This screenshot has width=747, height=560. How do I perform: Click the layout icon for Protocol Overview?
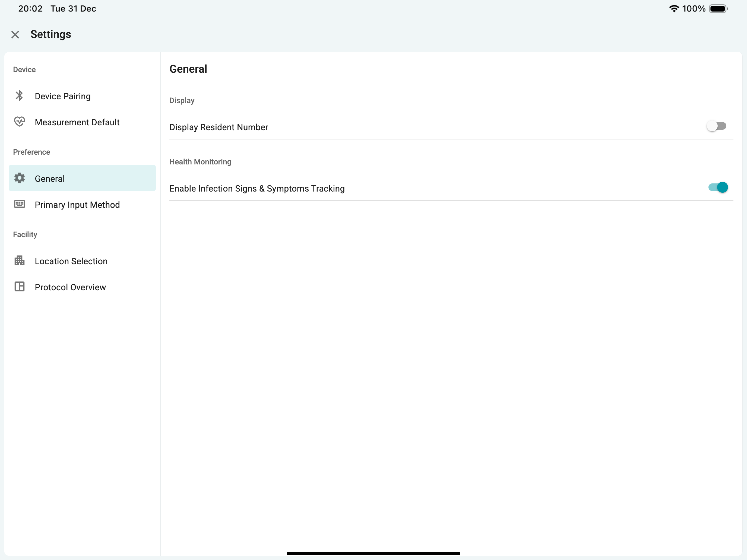20,287
